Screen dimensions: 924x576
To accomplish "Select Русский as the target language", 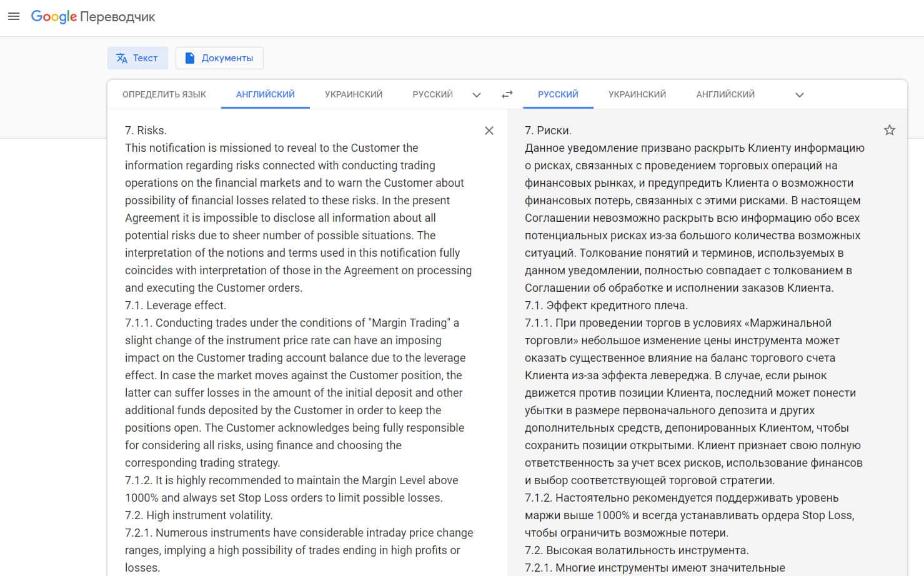I will pyautogui.click(x=558, y=94).
